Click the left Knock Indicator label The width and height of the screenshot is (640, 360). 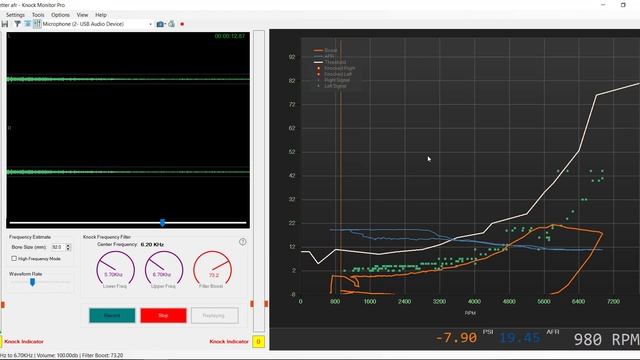pyautogui.click(x=24, y=342)
